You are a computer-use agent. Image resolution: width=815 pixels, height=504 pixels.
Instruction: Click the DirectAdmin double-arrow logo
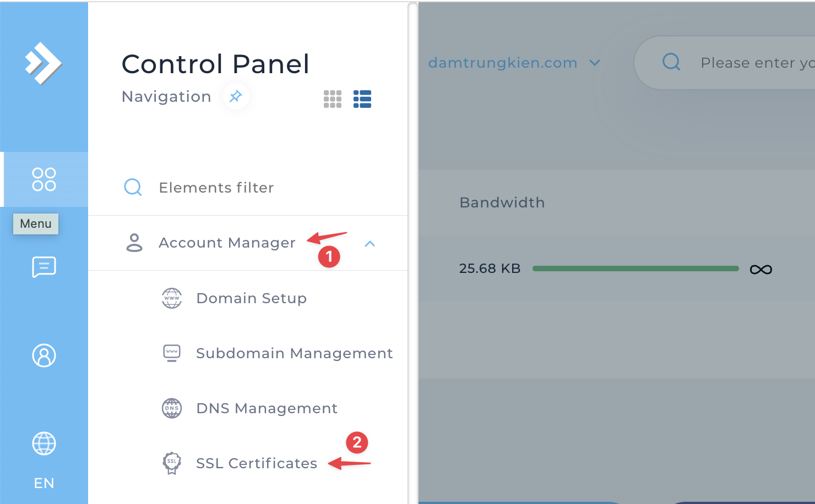(44, 63)
